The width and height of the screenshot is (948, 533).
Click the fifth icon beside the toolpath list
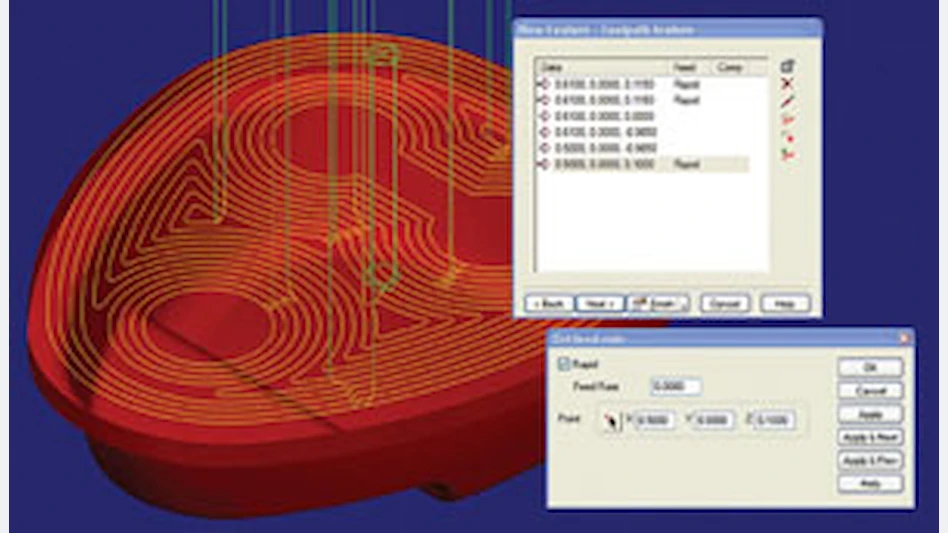(x=788, y=137)
